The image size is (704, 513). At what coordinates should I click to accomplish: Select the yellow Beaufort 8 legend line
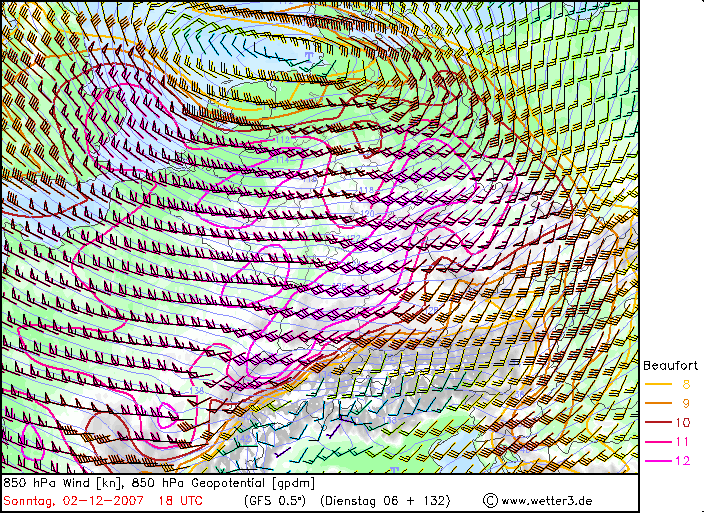(x=658, y=384)
